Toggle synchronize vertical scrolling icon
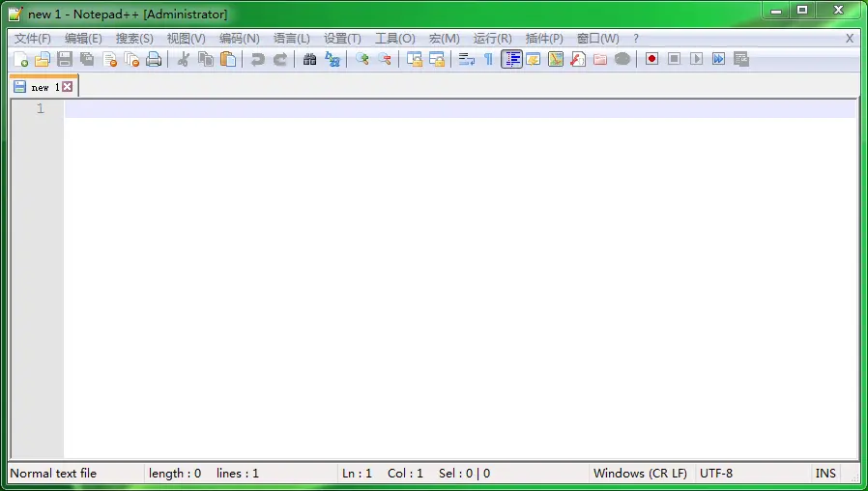This screenshot has width=868, height=491. pyautogui.click(x=414, y=59)
